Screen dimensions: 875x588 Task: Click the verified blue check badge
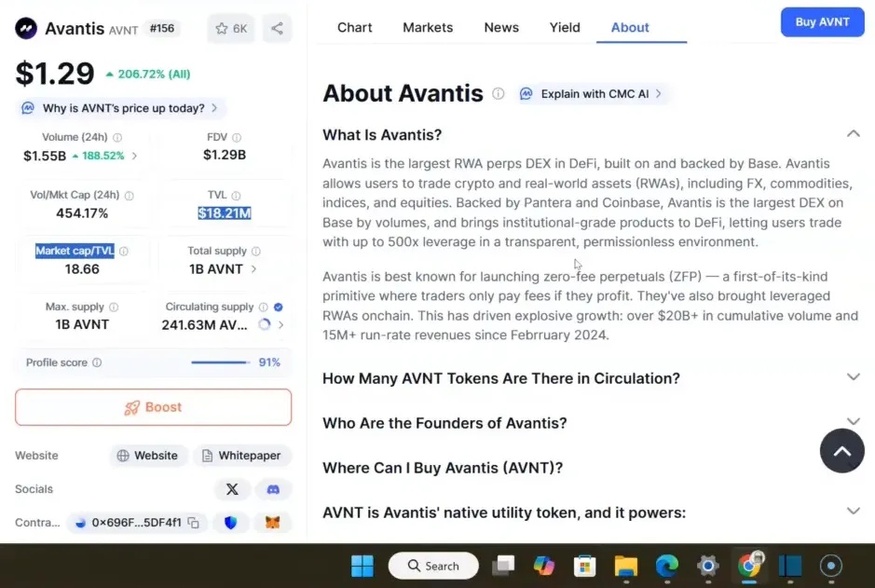(279, 307)
